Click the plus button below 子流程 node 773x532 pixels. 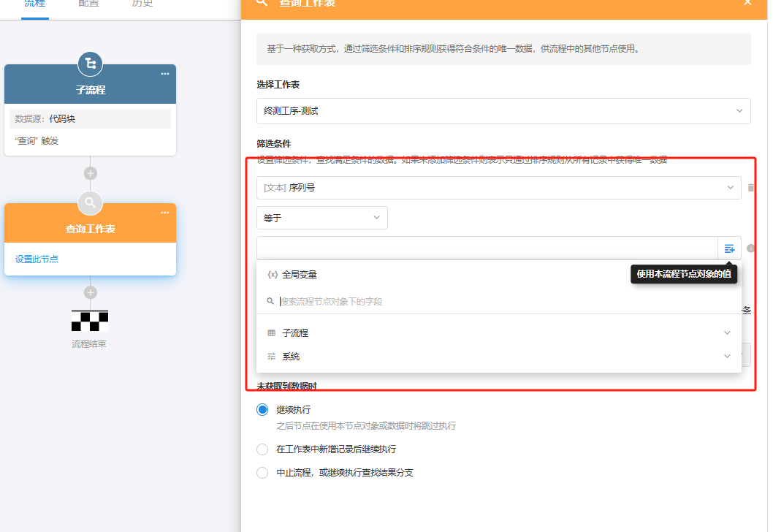91,173
